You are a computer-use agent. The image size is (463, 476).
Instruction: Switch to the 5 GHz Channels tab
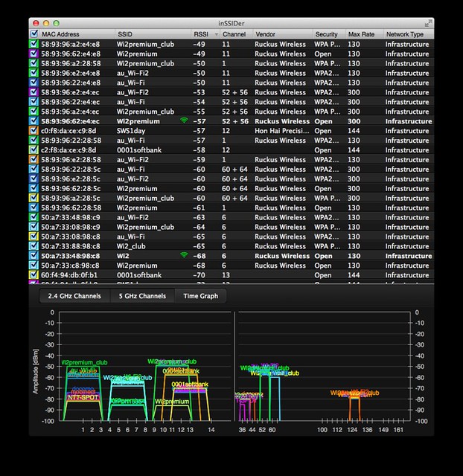[142, 296]
